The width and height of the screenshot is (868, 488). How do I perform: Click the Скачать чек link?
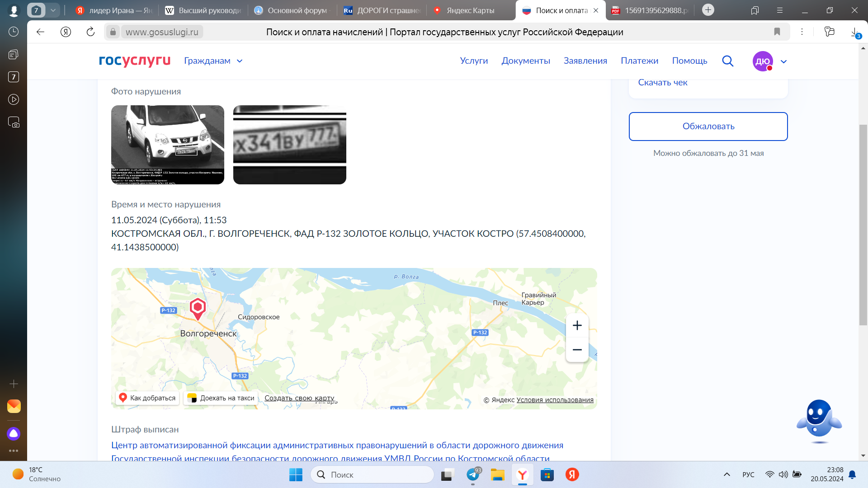tap(662, 83)
